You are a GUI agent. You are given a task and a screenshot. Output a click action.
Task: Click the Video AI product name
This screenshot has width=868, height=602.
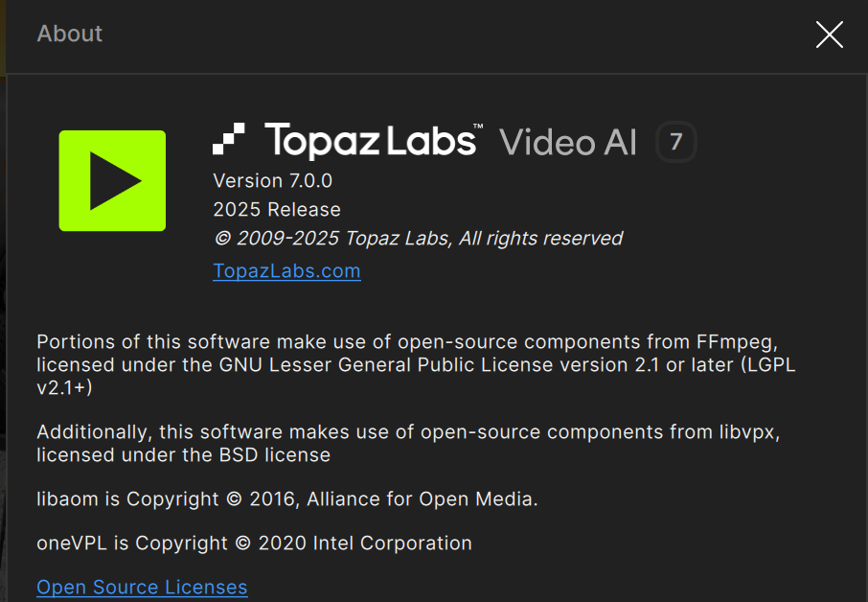point(568,142)
